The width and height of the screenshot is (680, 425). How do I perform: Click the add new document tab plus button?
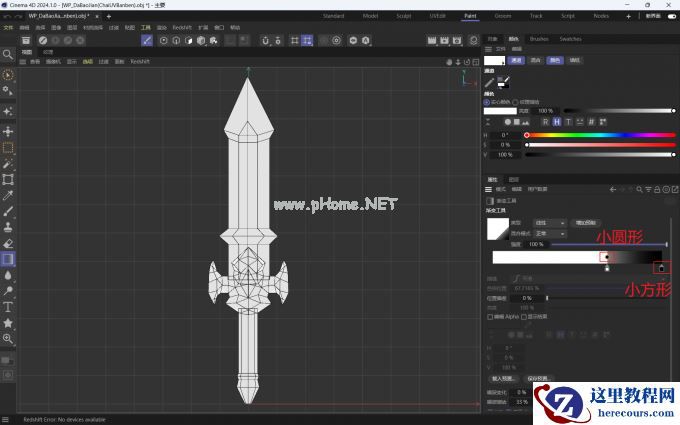point(109,16)
